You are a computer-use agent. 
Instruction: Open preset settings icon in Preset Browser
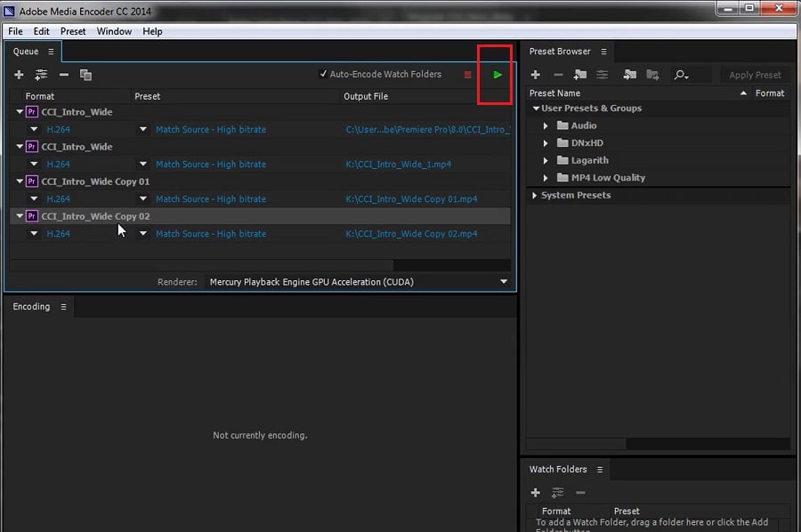pos(603,75)
